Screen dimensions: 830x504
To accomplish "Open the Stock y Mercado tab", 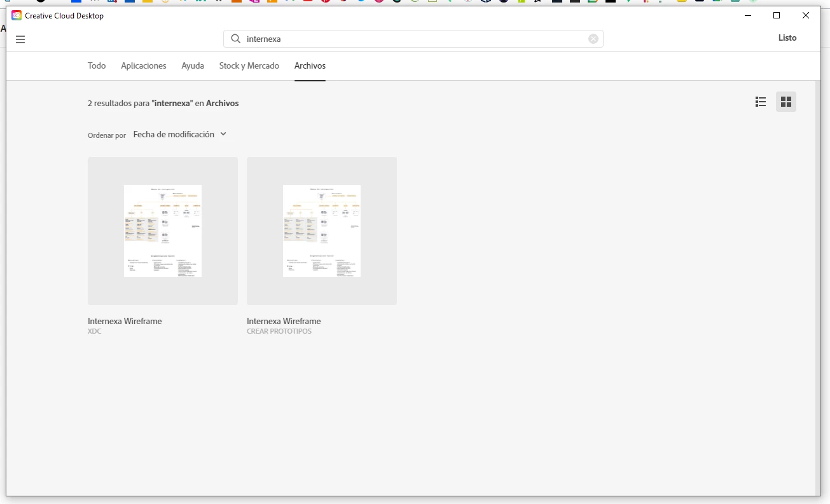I will (249, 65).
